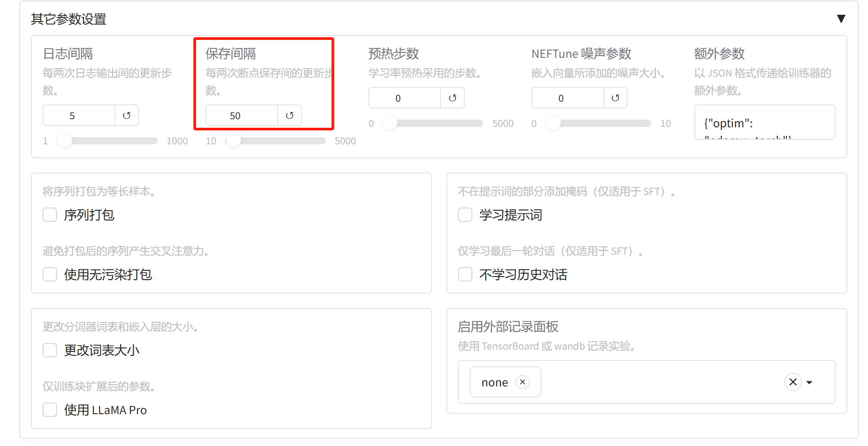
Task: Click the 序列打包 label text
Action: tap(89, 215)
